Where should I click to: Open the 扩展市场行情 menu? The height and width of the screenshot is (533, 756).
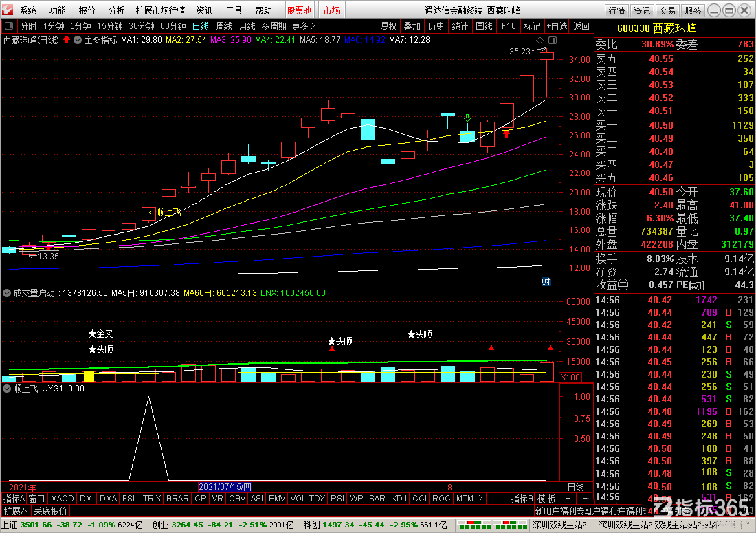click(161, 10)
